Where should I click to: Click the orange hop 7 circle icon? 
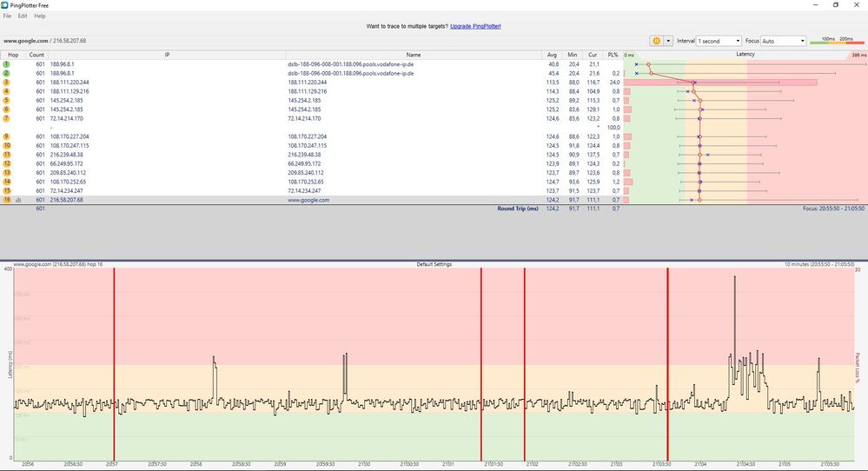[x=7, y=118]
